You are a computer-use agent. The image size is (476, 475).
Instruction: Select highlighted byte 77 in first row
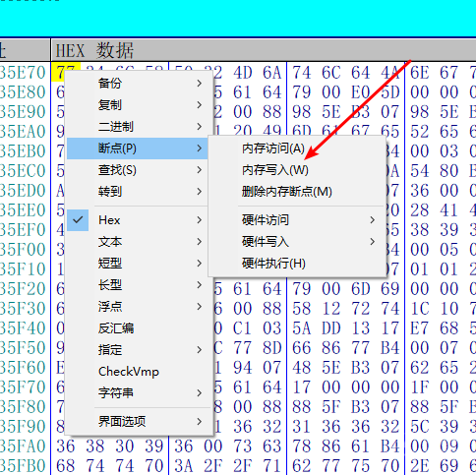[x=66, y=72]
